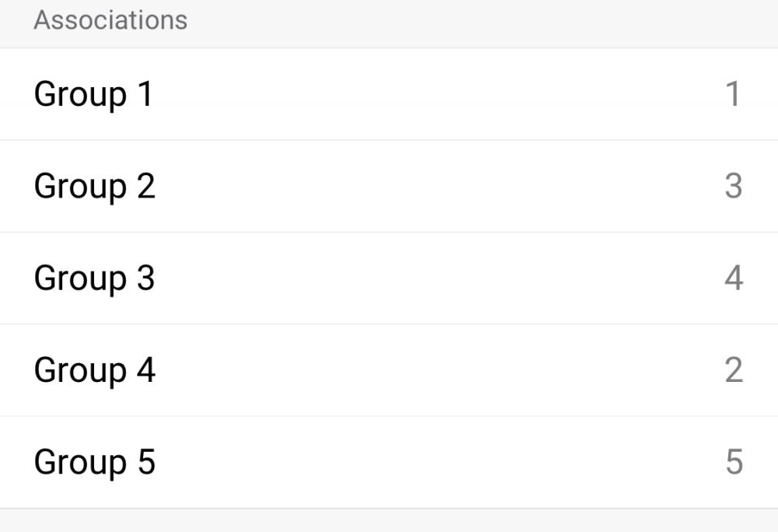Select the Group 2 list entry
The height and width of the screenshot is (532, 778).
[x=94, y=187]
